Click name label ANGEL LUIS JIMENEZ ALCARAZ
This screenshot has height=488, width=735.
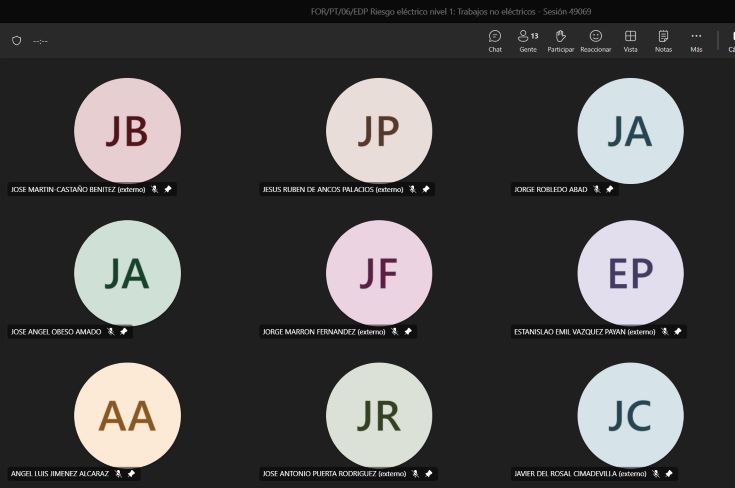[x=60, y=473]
